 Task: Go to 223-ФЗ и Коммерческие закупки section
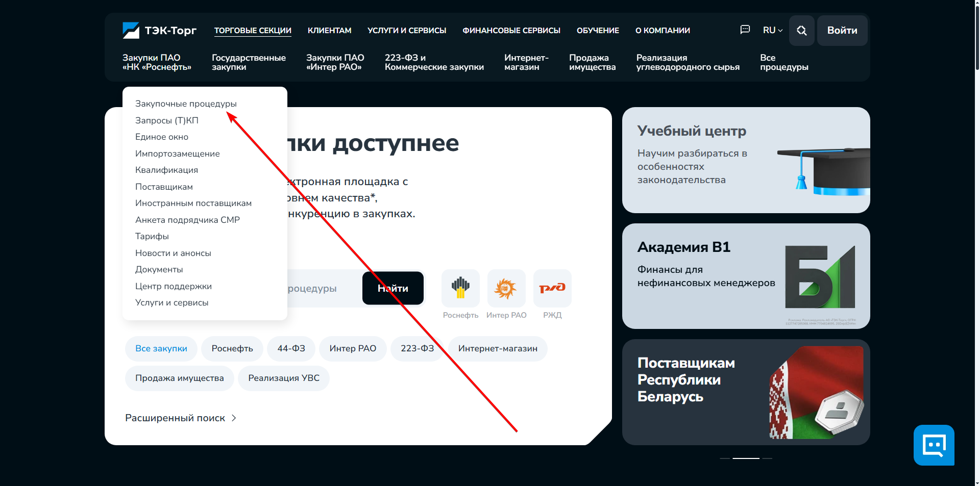(x=434, y=62)
